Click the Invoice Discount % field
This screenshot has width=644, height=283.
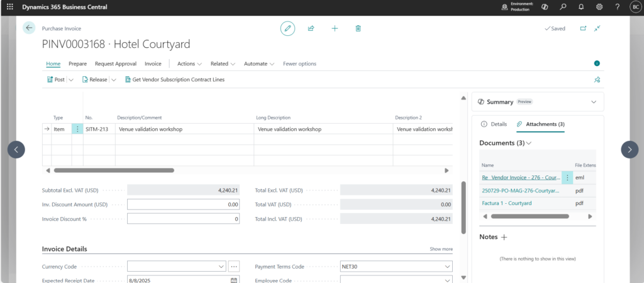pyautogui.click(x=183, y=219)
